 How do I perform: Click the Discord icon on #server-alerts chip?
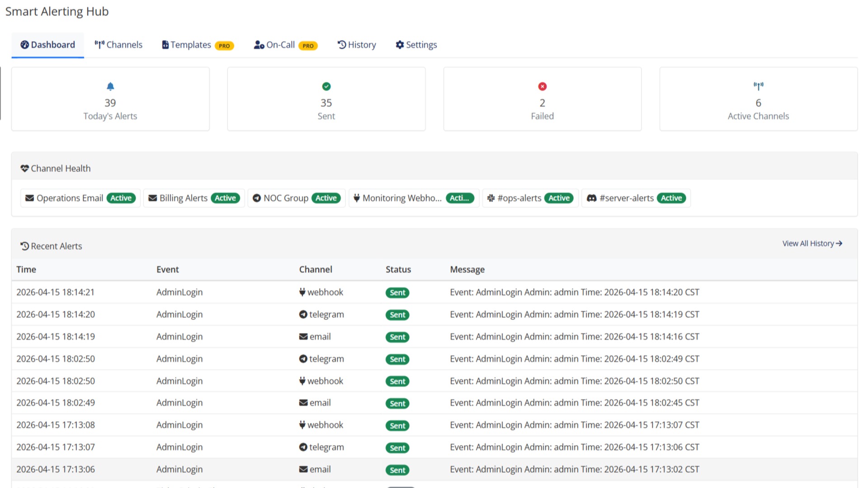click(x=591, y=198)
